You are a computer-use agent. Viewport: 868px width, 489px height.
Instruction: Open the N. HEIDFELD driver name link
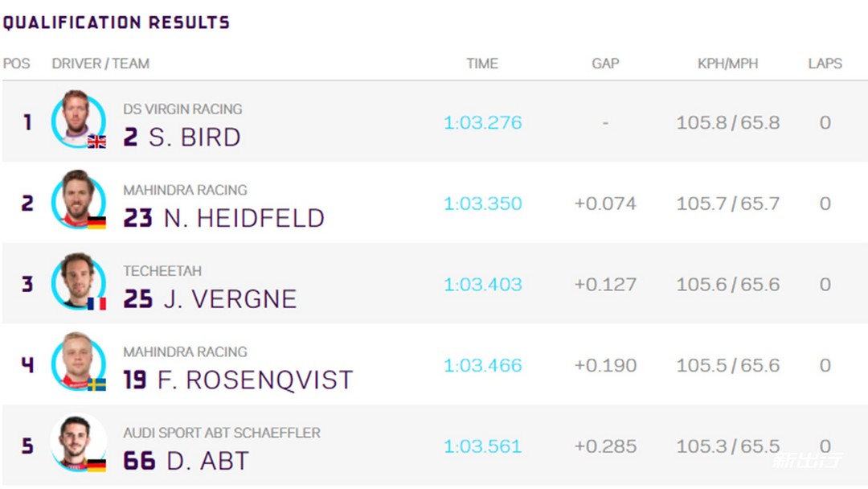tap(244, 218)
